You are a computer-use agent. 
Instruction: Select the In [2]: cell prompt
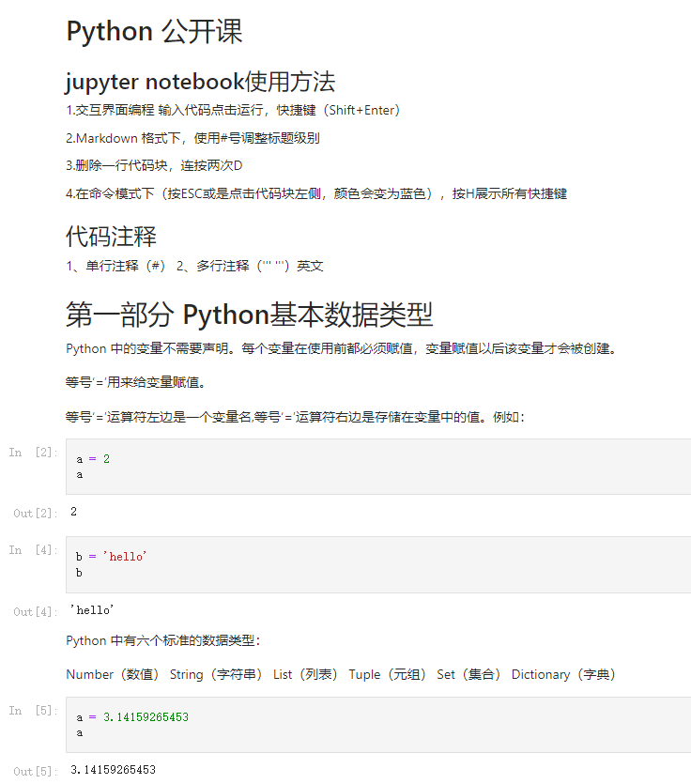click(33, 453)
